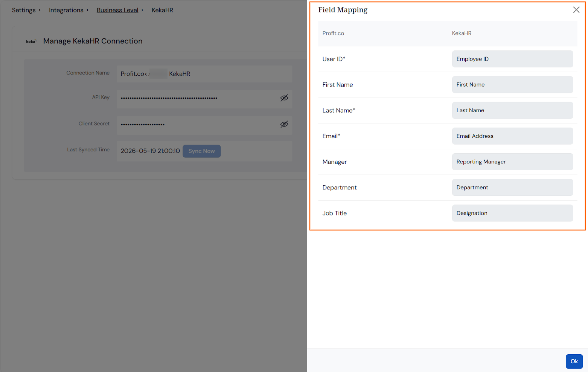Click the User ID* label

pos(334,59)
